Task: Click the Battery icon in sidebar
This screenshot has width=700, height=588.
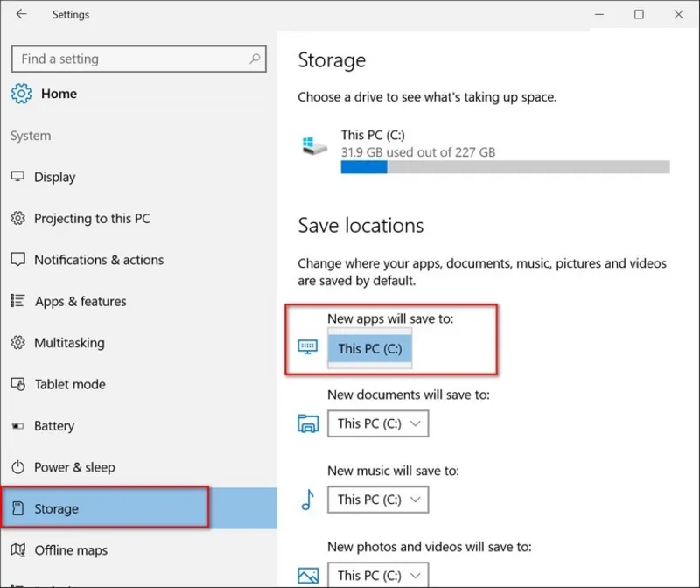Action: pos(17,426)
